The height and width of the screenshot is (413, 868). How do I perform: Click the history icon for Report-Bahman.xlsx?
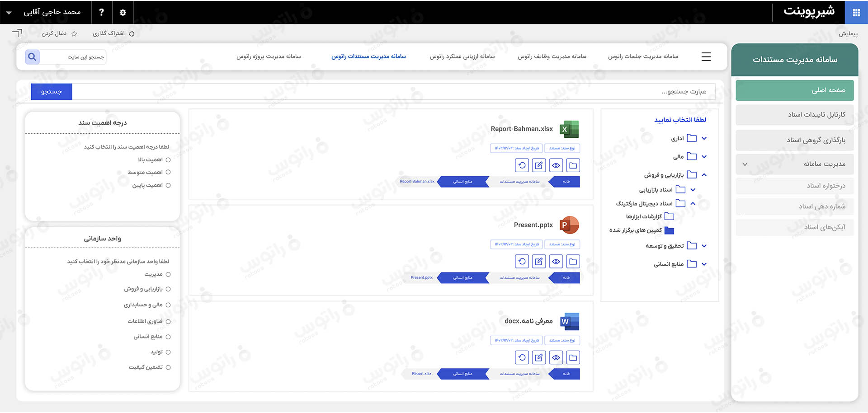click(x=522, y=165)
